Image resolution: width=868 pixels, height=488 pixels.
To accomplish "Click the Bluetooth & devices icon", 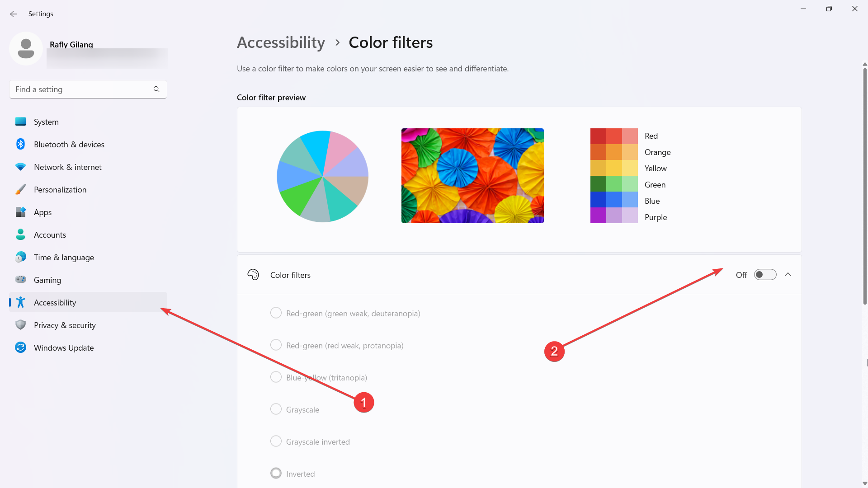I will [x=21, y=144].
